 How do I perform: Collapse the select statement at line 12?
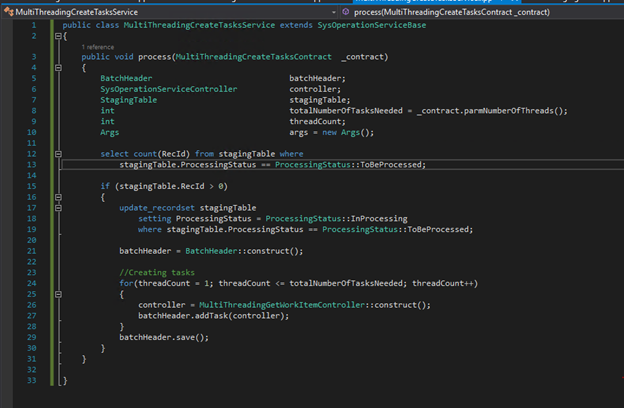[x=56, y=154]
